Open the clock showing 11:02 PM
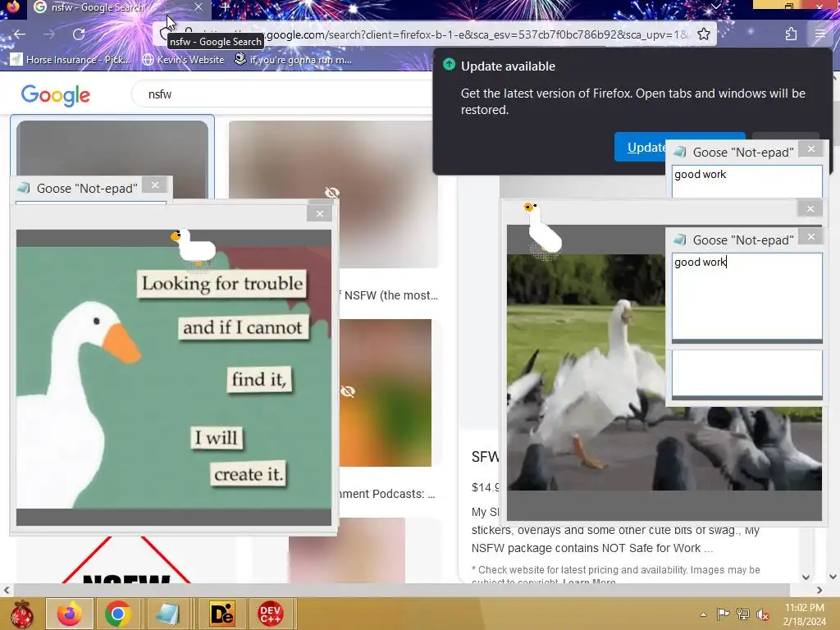 [x=804, y=614]
